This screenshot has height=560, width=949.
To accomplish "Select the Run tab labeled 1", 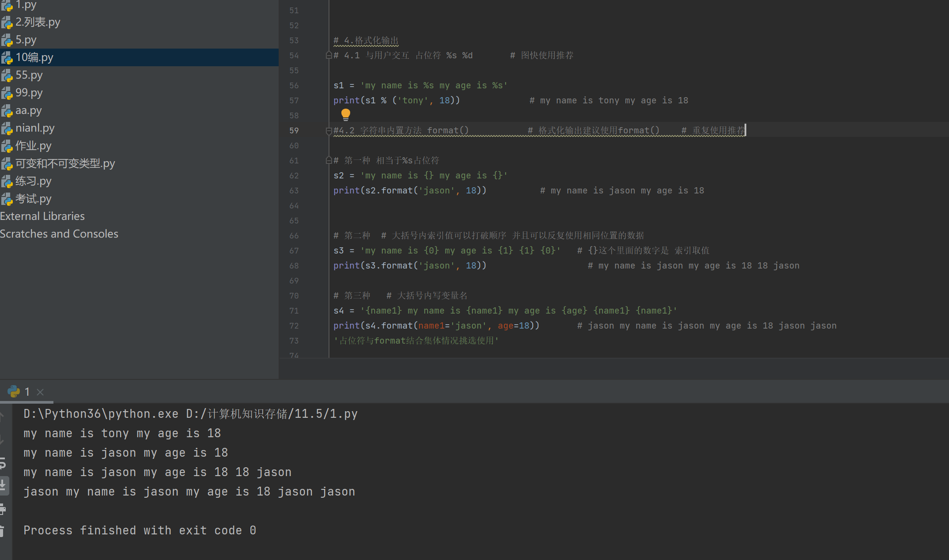I will point(26,392).
